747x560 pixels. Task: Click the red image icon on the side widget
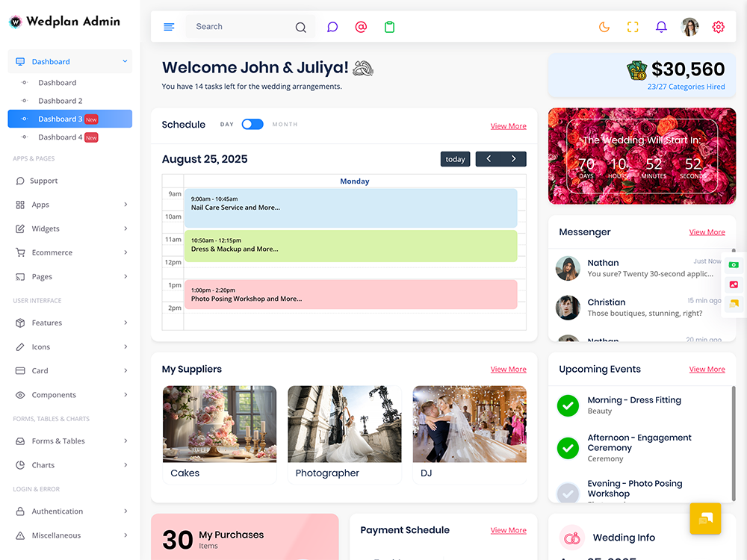(x=734, y=284)
